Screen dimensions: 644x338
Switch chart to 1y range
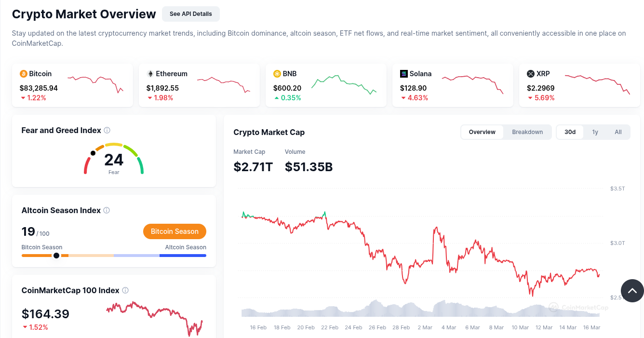[x=595, y=132]
